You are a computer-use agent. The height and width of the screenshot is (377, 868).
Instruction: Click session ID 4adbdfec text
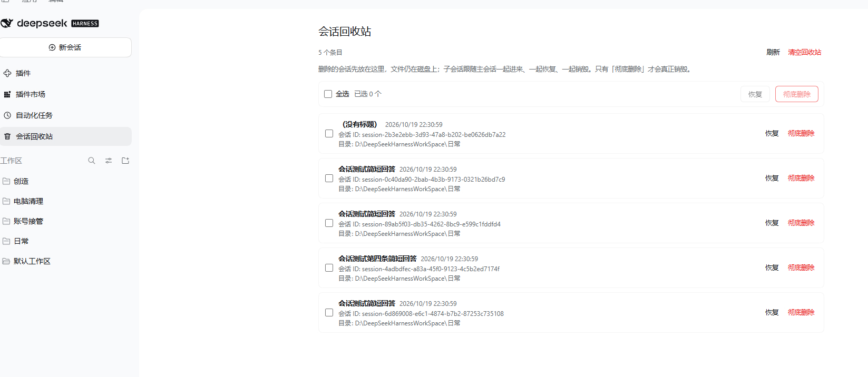point(419,269)
